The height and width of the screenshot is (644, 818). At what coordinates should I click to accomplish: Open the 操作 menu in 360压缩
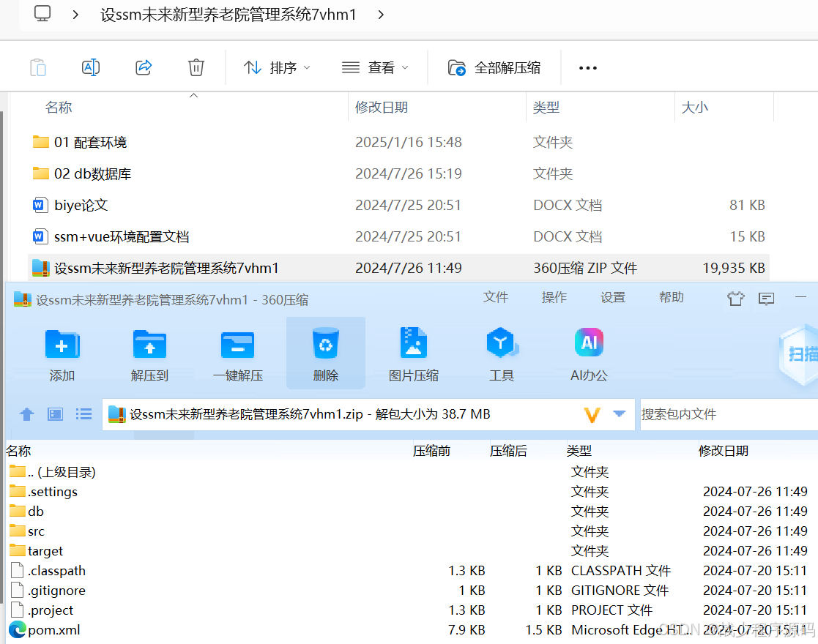tap(554, 297)
